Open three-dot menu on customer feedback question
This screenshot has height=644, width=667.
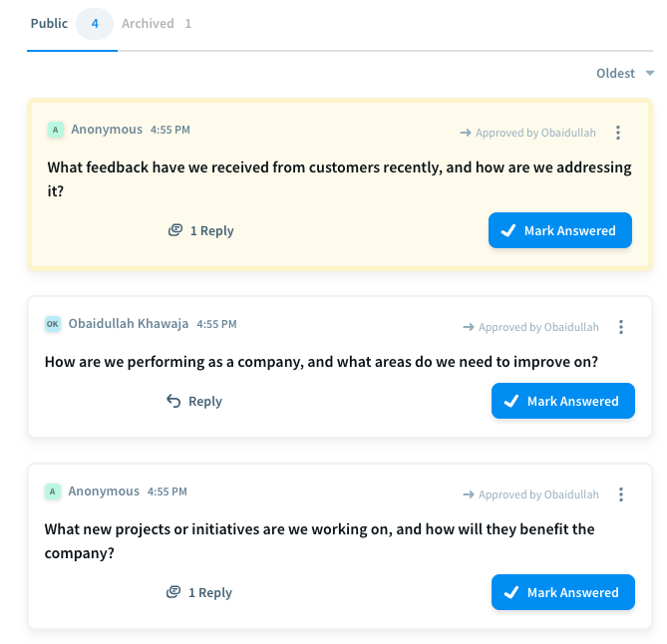point(618,133)
